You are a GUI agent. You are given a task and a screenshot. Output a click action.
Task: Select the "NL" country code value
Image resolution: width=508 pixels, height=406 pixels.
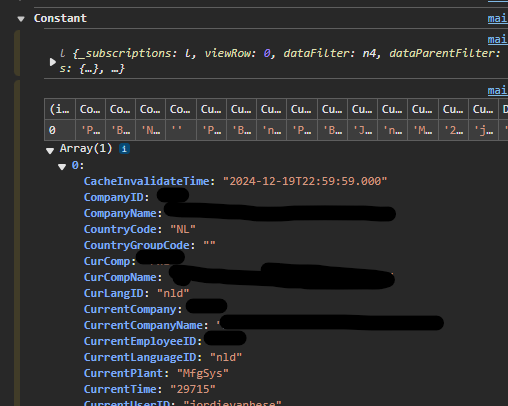pyautogui.click(x=183, y=229)
